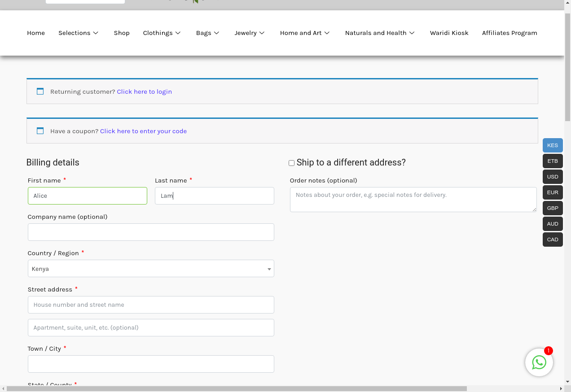Click window icon beside coupon notice

pyautogui.click(x=40, y=131)
